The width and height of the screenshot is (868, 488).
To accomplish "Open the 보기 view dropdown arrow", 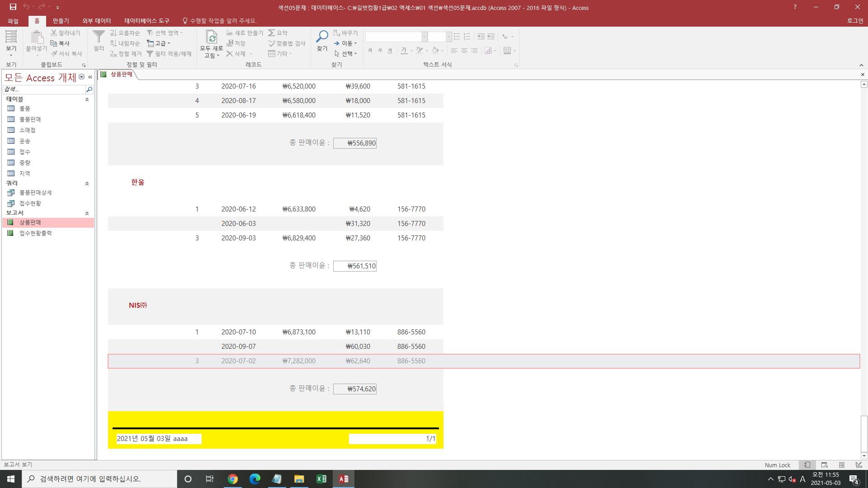I will 11,55.
